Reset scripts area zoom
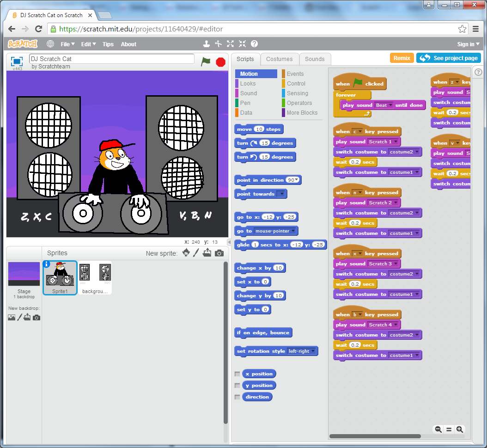487x448 pixels. 449,430
